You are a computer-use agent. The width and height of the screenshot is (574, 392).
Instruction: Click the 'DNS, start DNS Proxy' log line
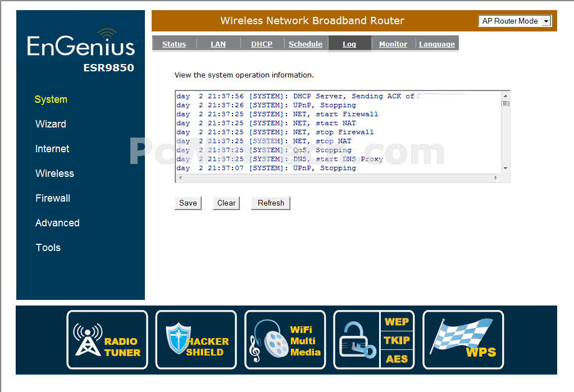(x=280, y=159)
